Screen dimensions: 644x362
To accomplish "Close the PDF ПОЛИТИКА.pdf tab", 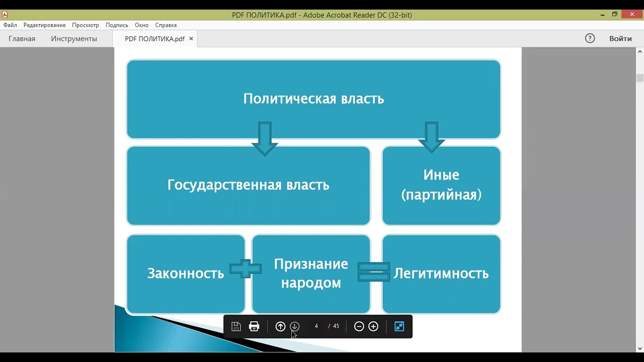I will point(191,39).
